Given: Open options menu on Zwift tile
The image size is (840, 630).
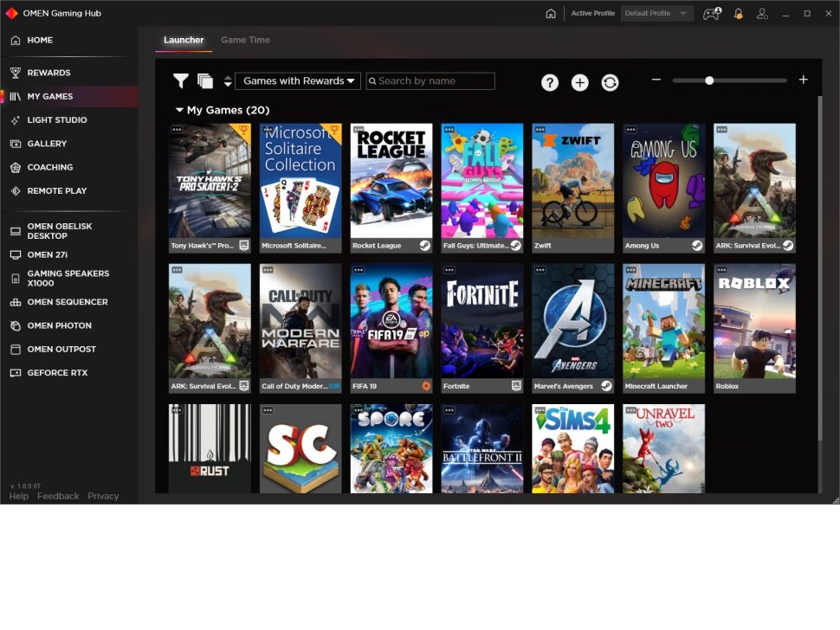Looking at the screenshot, I should point(540,130).
